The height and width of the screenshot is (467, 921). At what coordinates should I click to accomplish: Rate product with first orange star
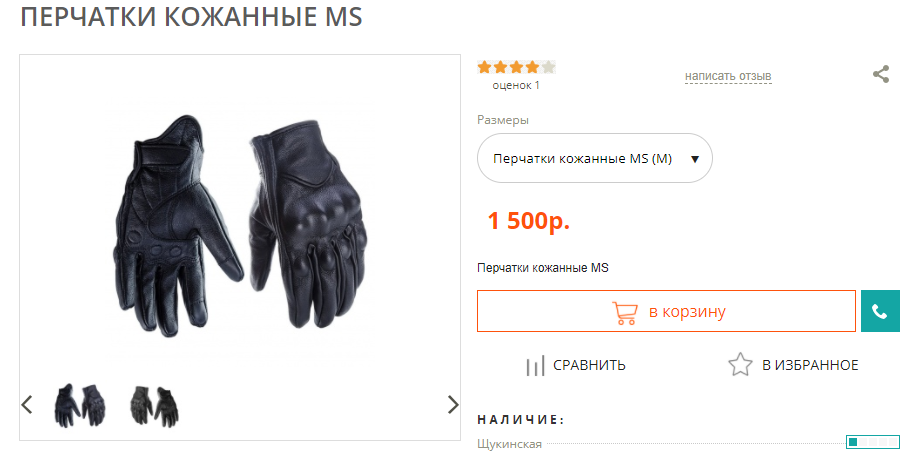[485, 67]
